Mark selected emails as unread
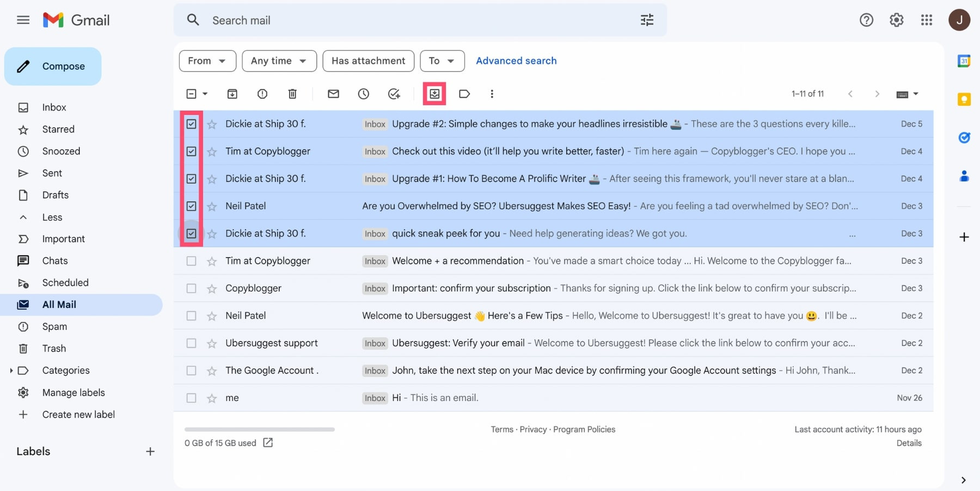The width and height of the screenshot is (980, 491). [333, 94]
